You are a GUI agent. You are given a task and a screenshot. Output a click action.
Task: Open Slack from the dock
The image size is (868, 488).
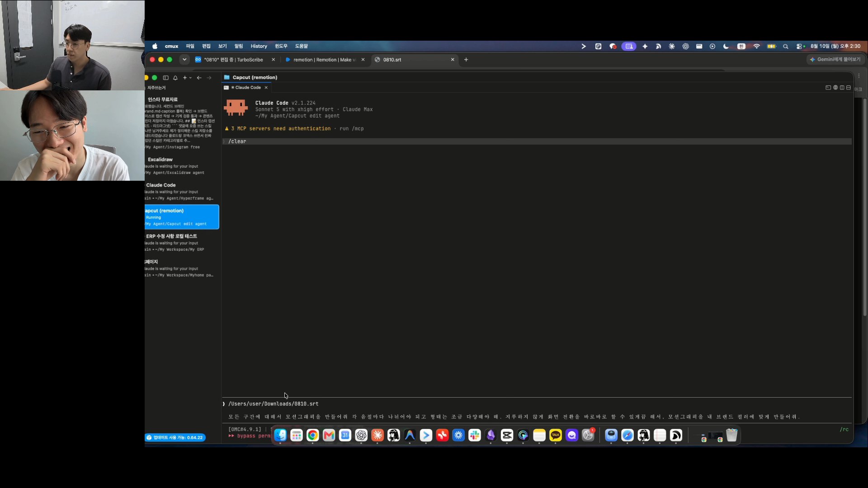475,435
